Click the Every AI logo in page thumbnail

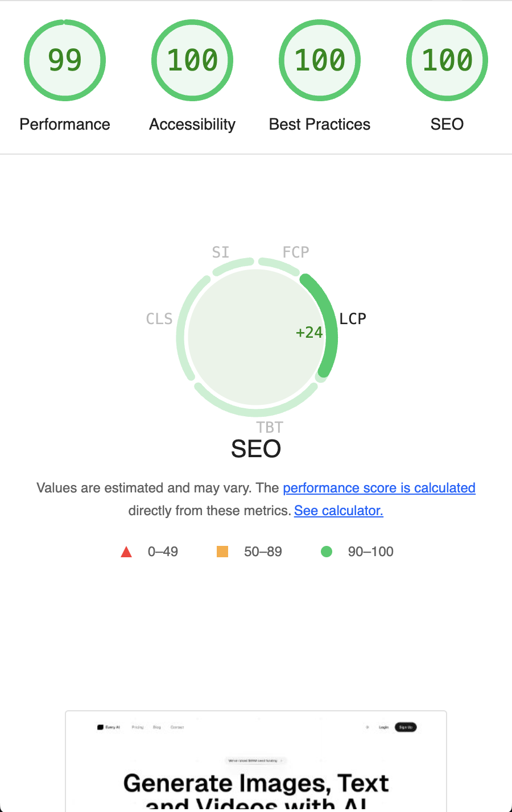pyautogui.click(x=109, y=727)
